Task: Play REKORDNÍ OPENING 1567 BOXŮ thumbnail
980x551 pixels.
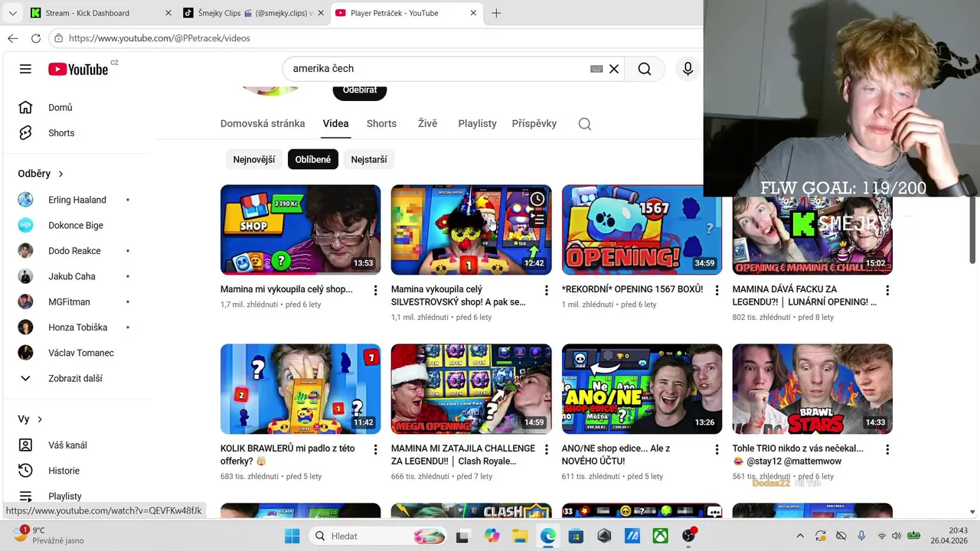Action: [642, 230]
